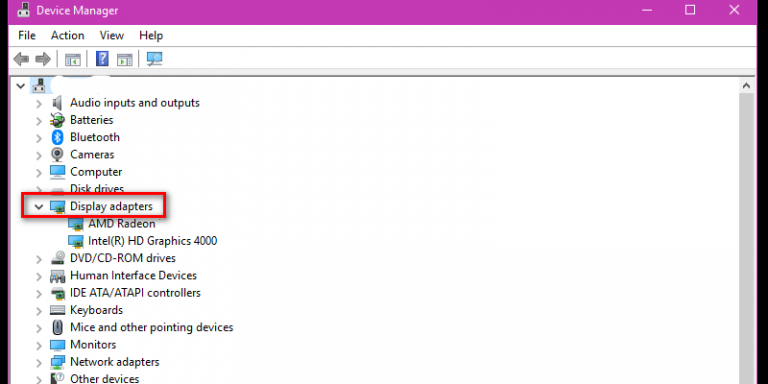Collapse the root computer node
The width and height of the screenshot is (768, 384).
pyautogui.click(x=20, y=86)
